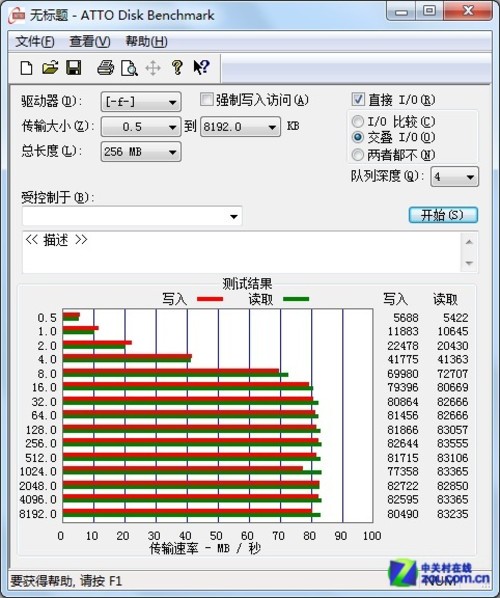The height and width of the screenshot is (598, 500).
Task: Uncheck the 直接 I/O checkbox
Action: [358, 99]
